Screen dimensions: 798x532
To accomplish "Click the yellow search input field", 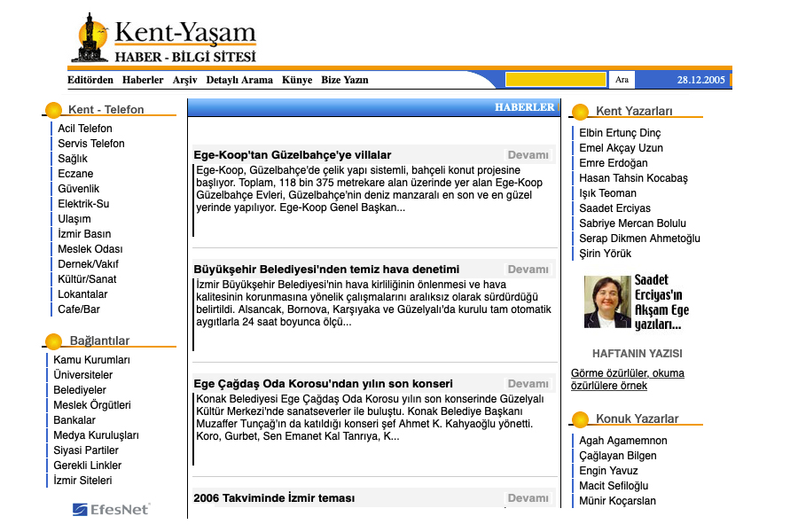I will [x=555, y=80].
